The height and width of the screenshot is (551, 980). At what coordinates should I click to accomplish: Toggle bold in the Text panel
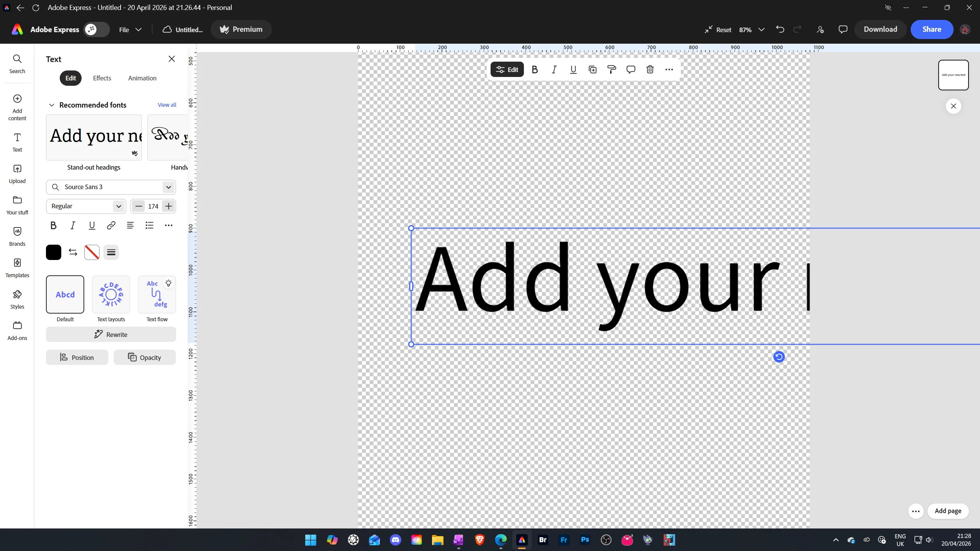(x=54, y=225)
